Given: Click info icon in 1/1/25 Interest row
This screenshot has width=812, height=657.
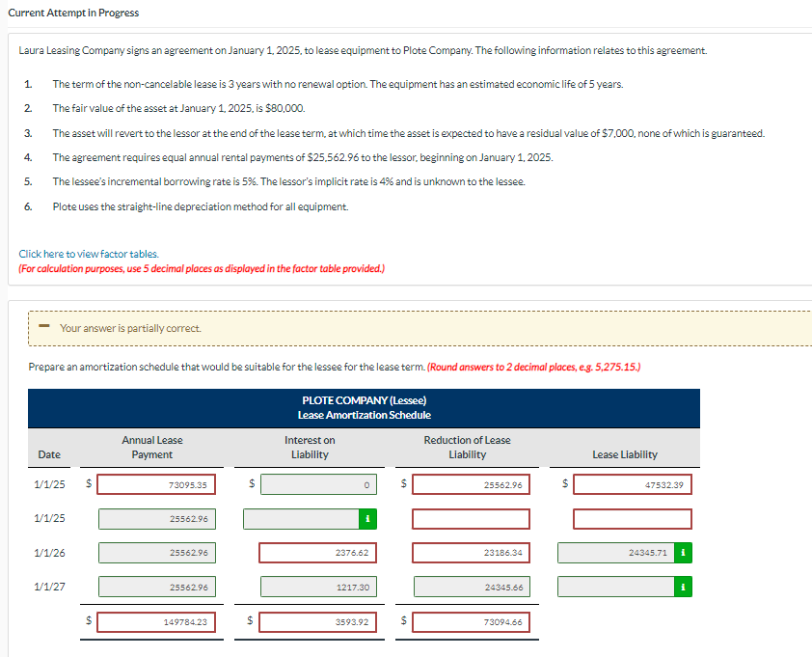Looking at the screenshot, I should click(367, 519).
